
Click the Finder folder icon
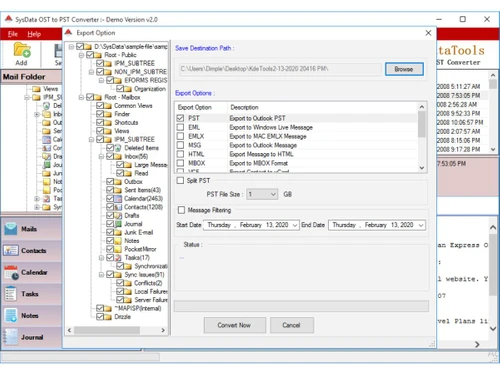coord(108,114)
